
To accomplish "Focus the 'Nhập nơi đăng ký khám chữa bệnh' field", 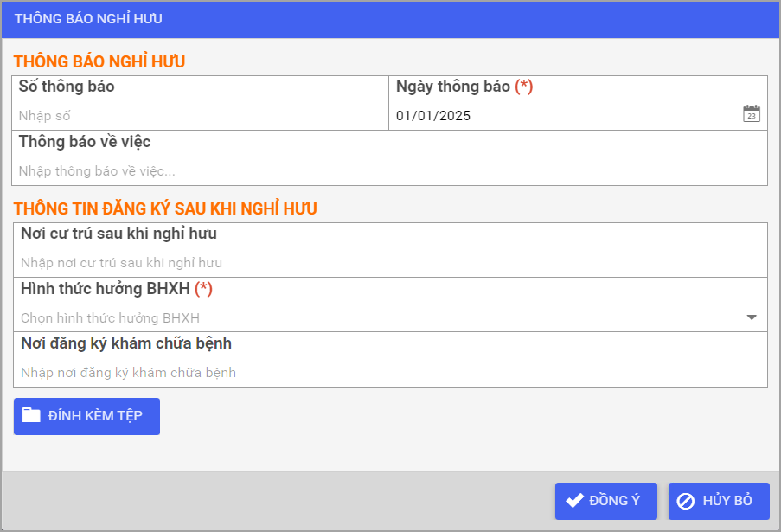I will (x=389, y=373).
